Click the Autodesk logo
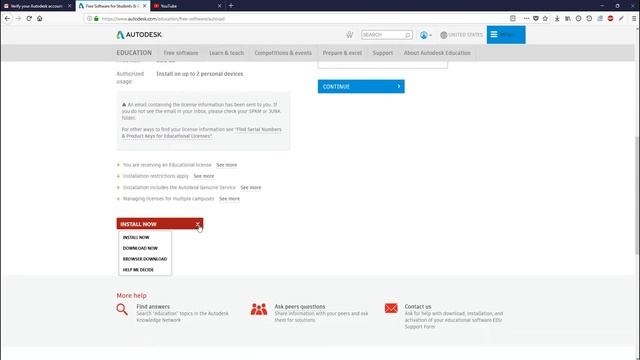The width and height of the screenshot is (640, 360). (139, 35)
